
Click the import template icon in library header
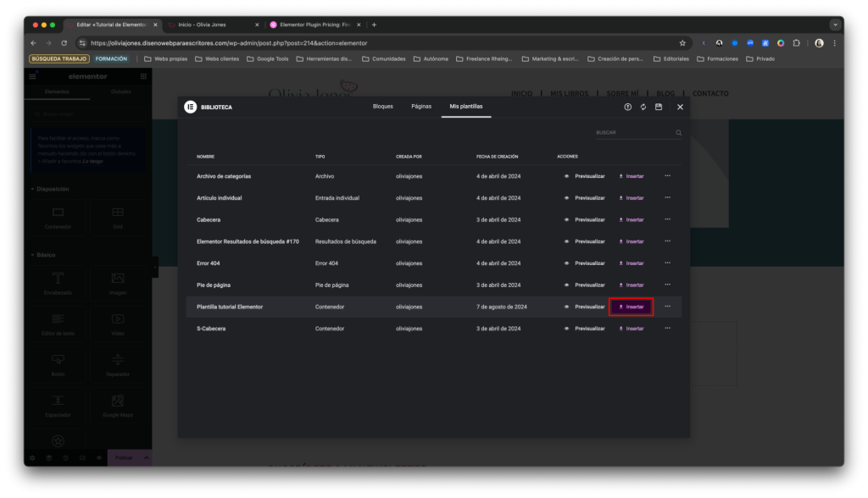pos(627,107)
